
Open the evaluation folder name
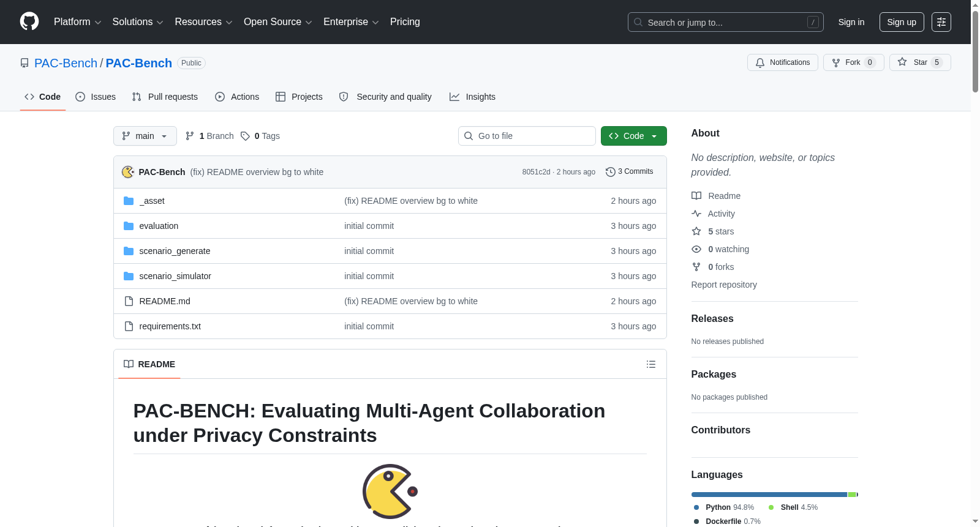click(x=159, y=226)
